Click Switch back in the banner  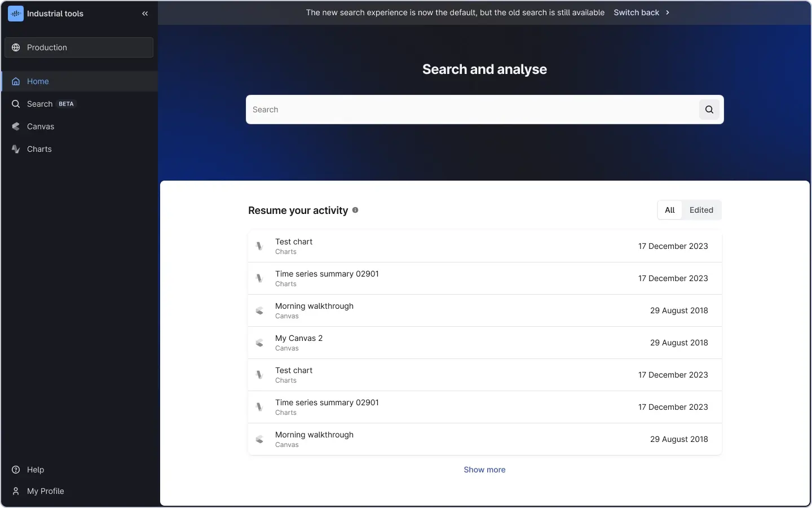pyautogui.click(x=636, y=12)
